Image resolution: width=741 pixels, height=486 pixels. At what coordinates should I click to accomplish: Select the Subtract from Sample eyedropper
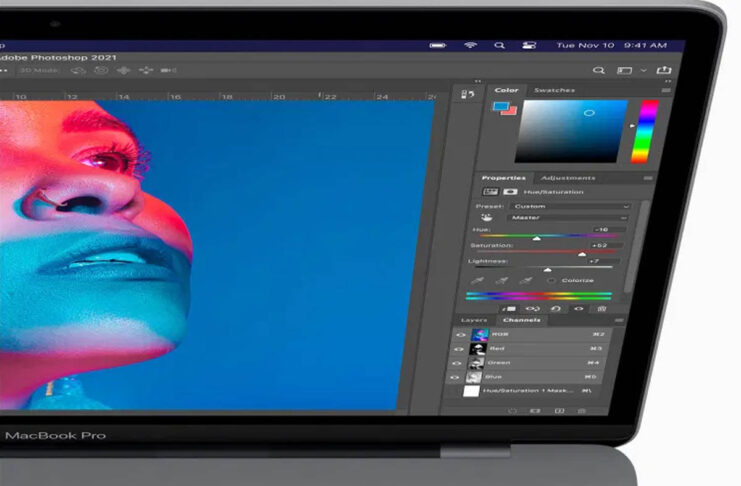526,281
